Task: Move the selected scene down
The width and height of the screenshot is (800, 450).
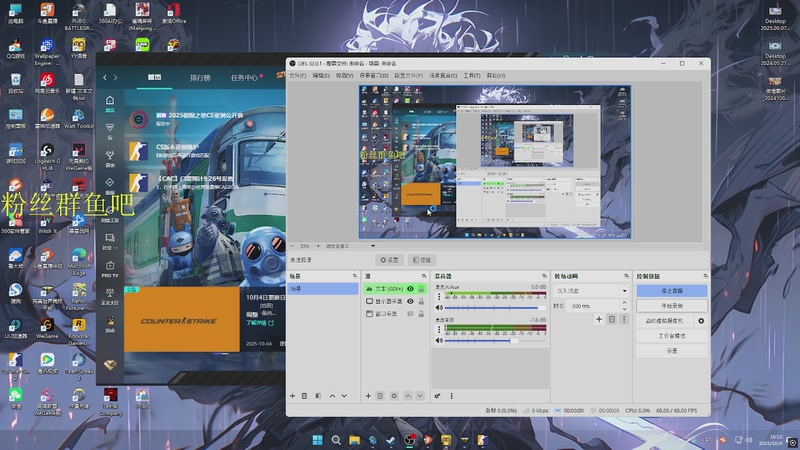Action: point(344,396)
